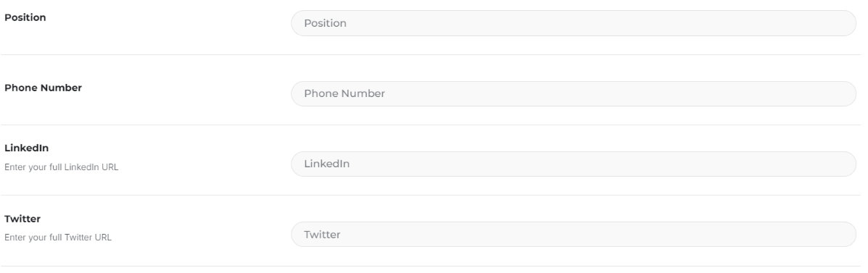Click the divider line below the Position row
The height and width of the screenshot is (273, 868).
point(431,55)
